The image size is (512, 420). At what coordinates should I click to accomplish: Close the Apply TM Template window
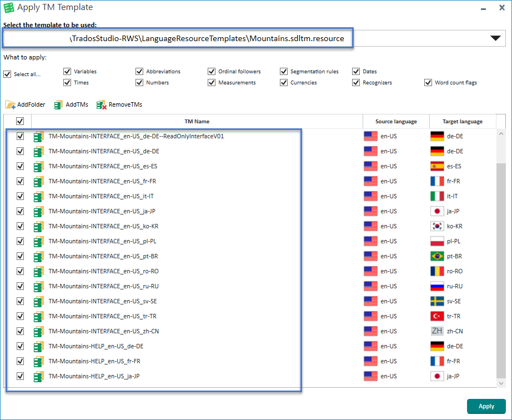(x=502, y=8)
